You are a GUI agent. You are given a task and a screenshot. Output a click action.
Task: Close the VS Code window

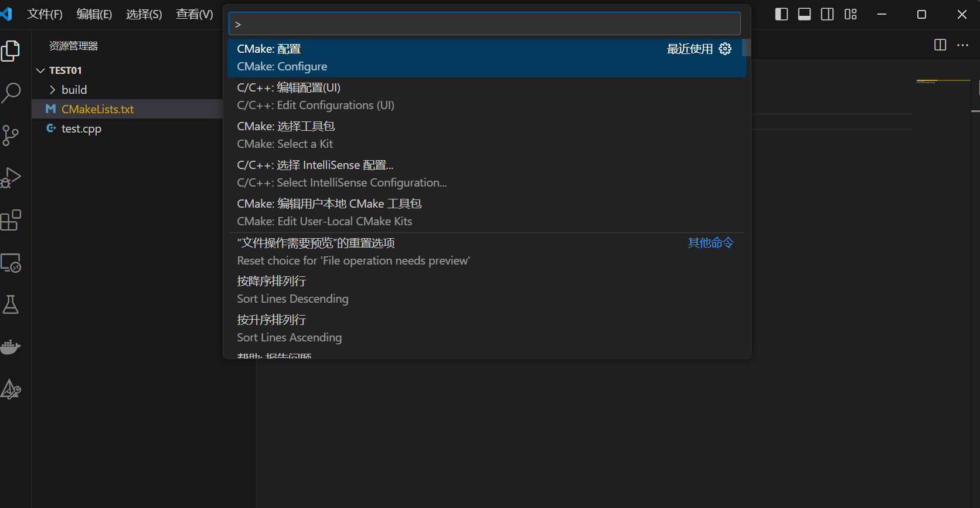(962, 14)
